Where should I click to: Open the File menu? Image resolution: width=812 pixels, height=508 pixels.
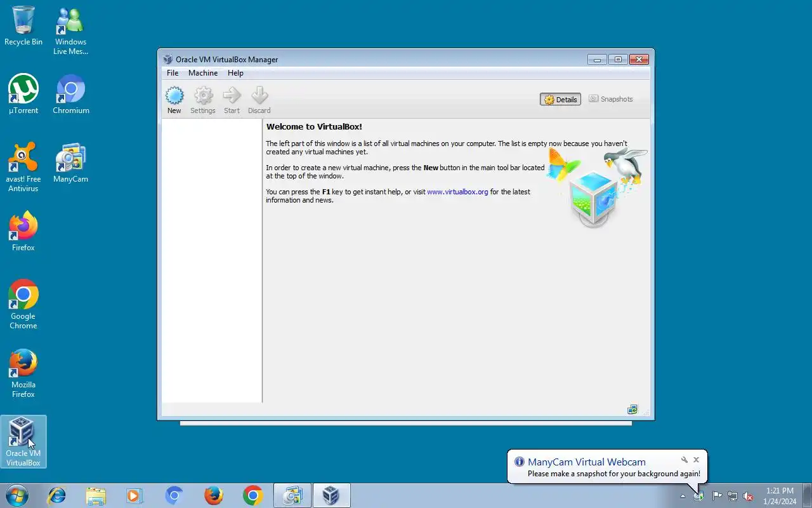click(173, 73)
